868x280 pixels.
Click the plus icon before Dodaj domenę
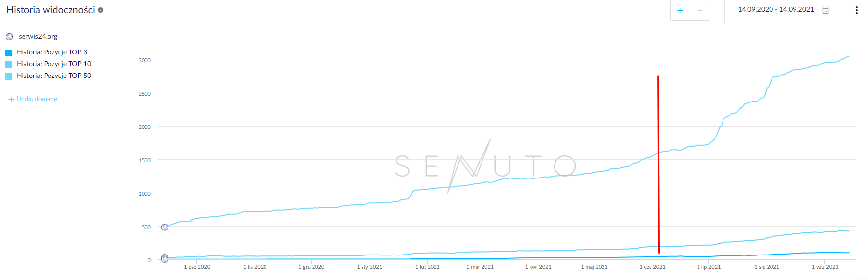click(11, 100)
